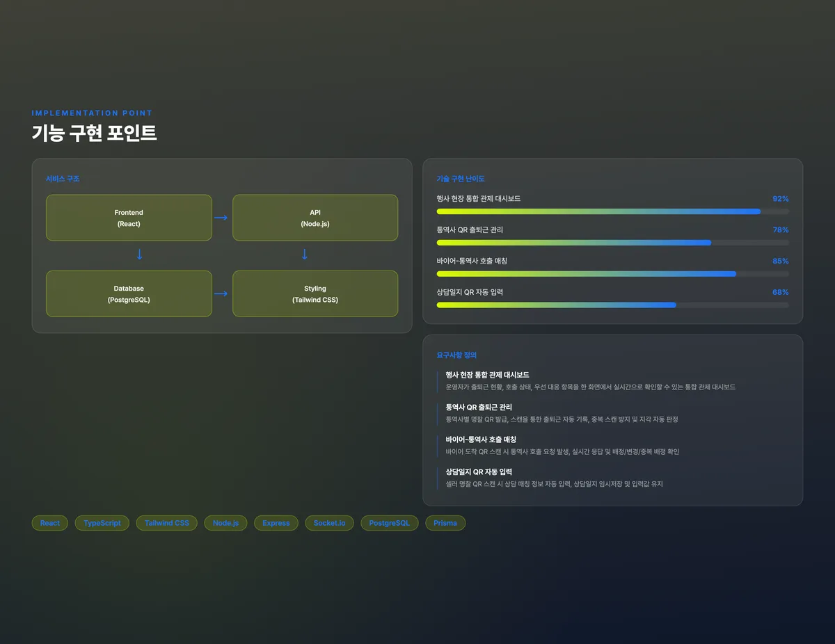This screenshot has width=835, height=644.
Task: Click the Database (PostgreSQL) diagram box
Action: click(x=129, y=293)
